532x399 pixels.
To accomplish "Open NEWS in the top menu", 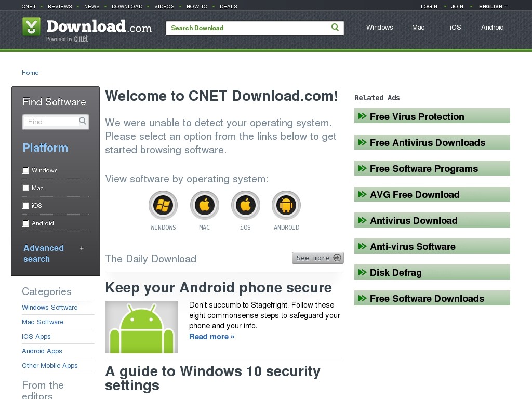I will (92, 6).
